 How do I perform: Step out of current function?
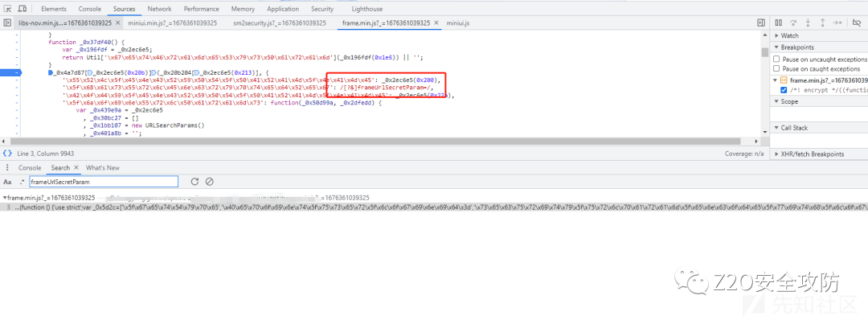pyautogui.click(x=823, y=23)
